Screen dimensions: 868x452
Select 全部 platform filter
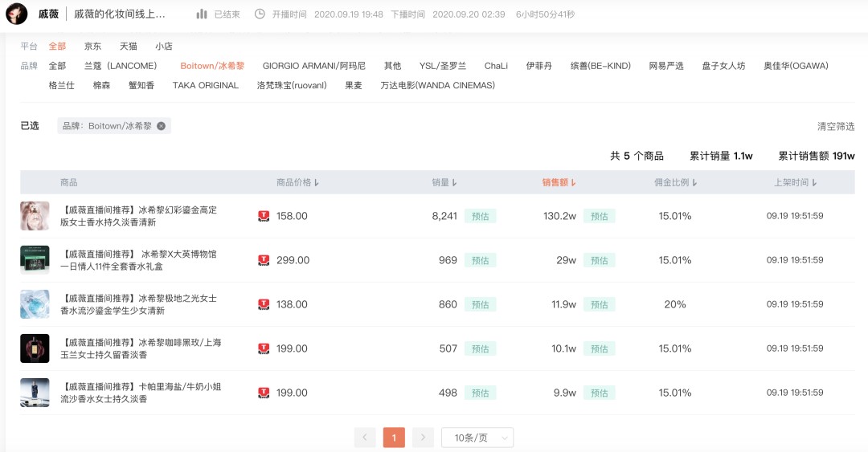(57, 47)
